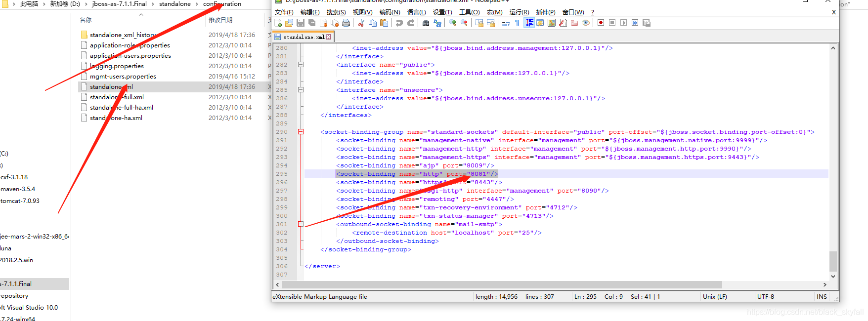
Task: Click the Copy toolbar icon
Action: coord(373,23)
